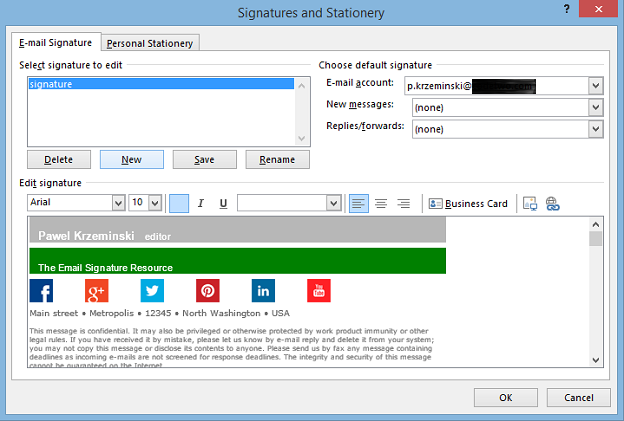Align signature text right
This screenshot has width=624, height=421.
pos(404,203)
